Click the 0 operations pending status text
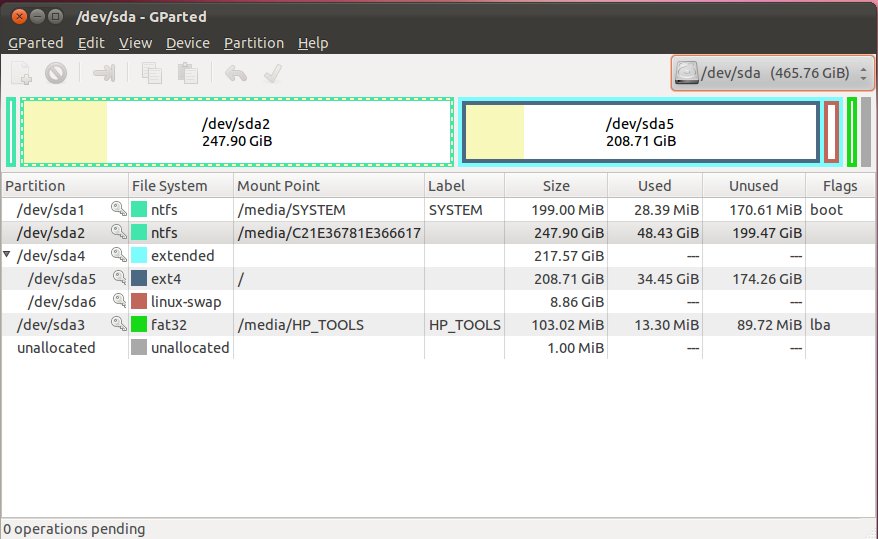The image size is (878, 539). [x=74, y=529]
